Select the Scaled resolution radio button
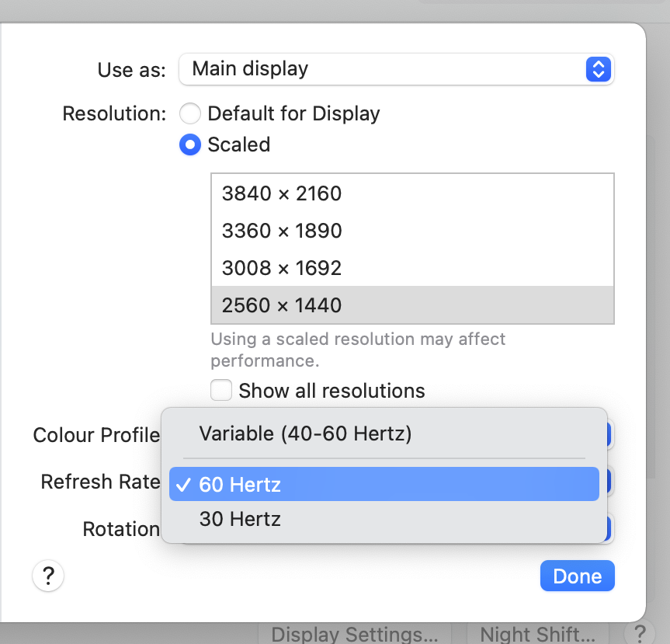The image size is (670, 644). (190, 144)
